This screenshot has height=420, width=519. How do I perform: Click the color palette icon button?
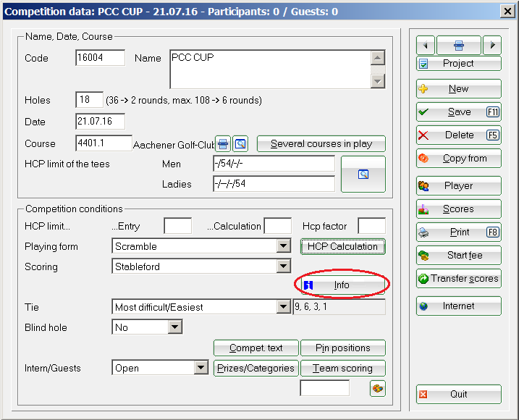(377, 388)
